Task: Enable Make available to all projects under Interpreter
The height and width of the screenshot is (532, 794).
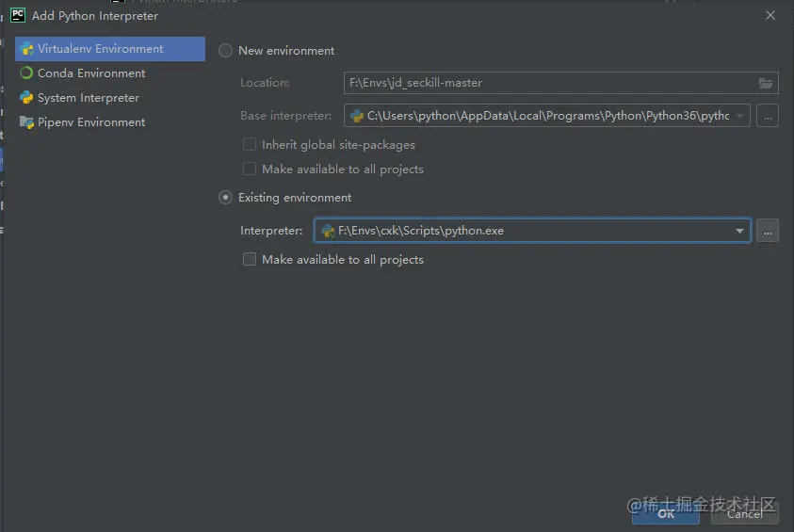Action: [x=250, y=259]
